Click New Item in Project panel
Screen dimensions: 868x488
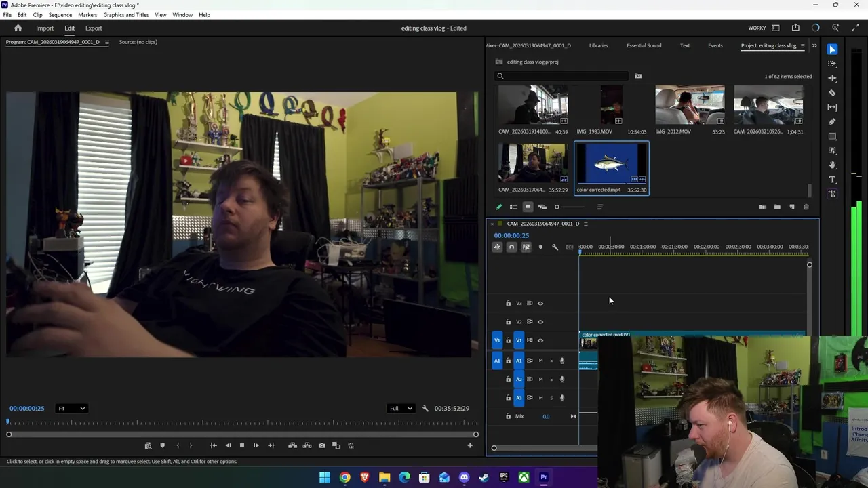click(x=791, y=207)
